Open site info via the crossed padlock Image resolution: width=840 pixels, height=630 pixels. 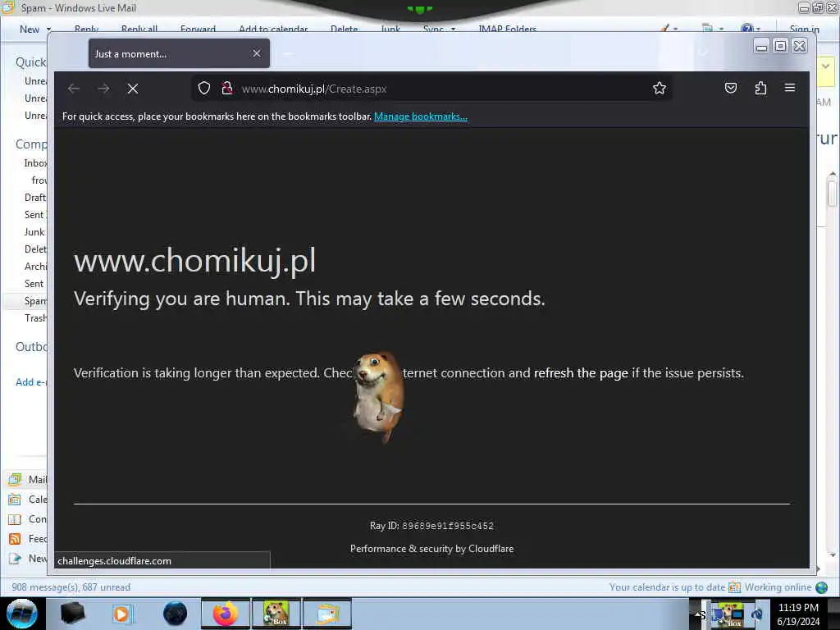pos(227,89)
